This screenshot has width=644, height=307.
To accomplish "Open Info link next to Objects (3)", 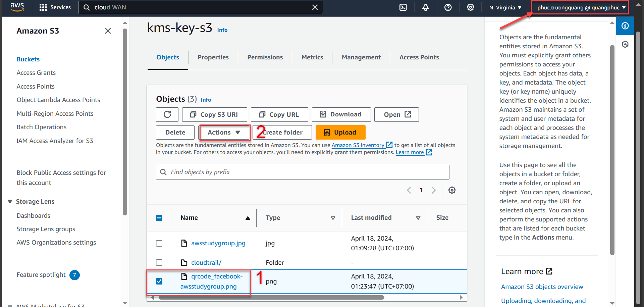I will point(206,100).
